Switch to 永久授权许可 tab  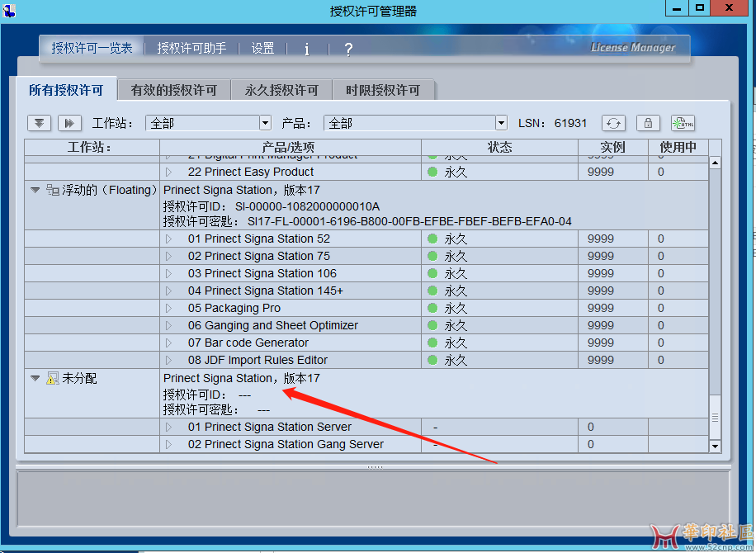coord(281,90)
